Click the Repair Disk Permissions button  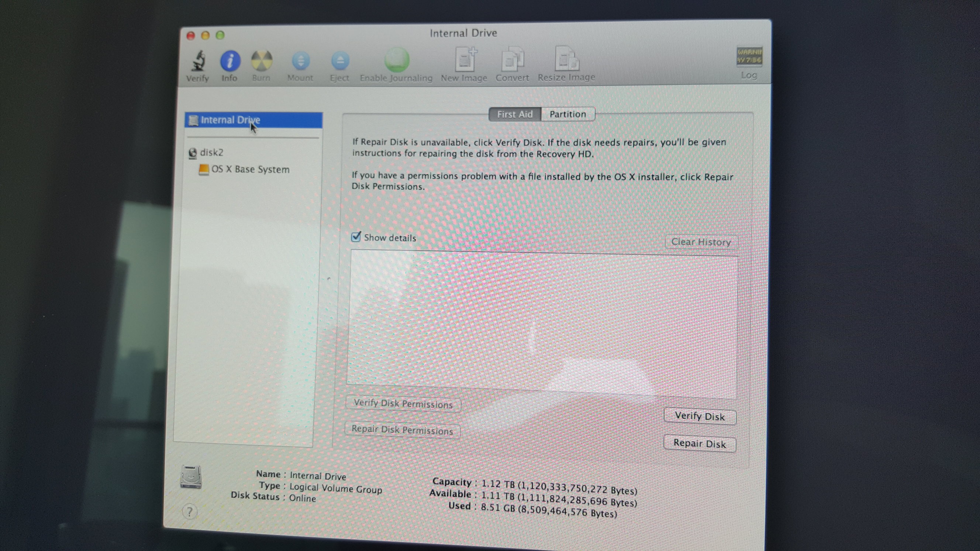402,430
